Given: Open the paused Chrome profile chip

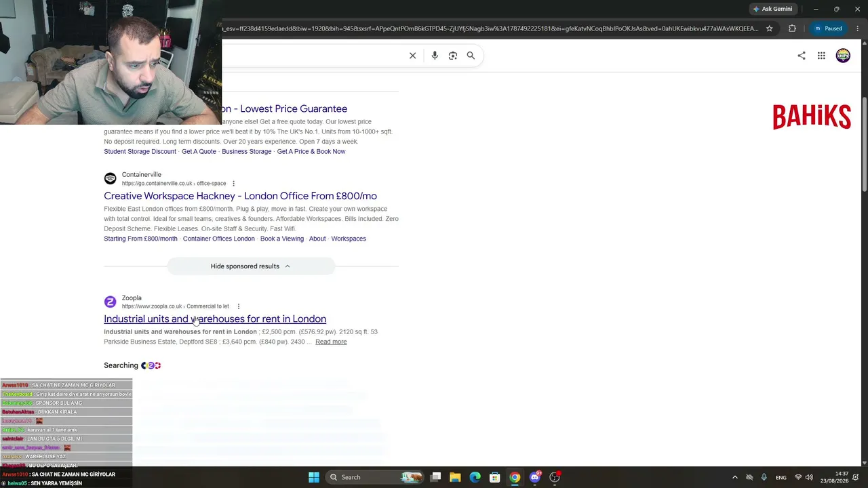Looking at the screenshot, I should click(x=828, y=28).
